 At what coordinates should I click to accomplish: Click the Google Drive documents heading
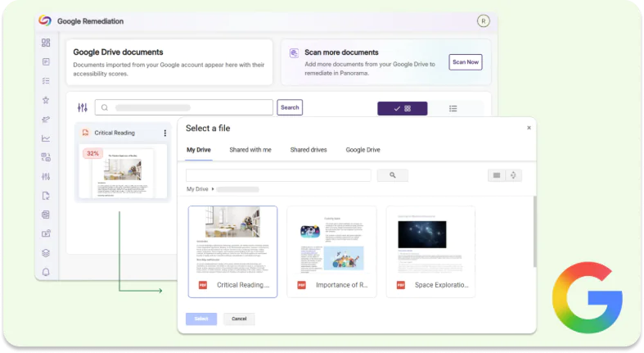coord(118,52)
